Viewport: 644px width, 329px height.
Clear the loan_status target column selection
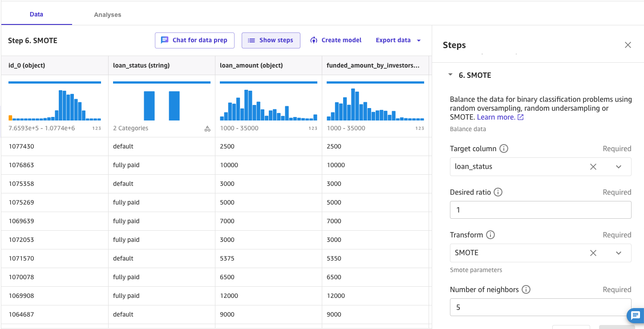(593, 167)
